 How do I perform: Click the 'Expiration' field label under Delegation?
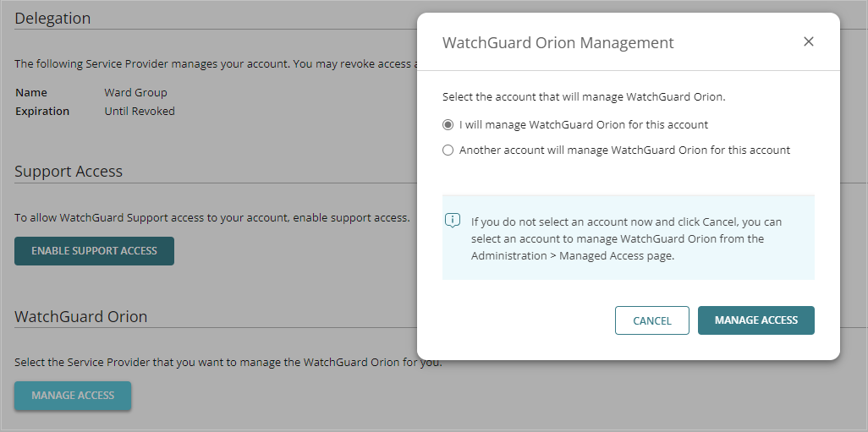point(42,111)
